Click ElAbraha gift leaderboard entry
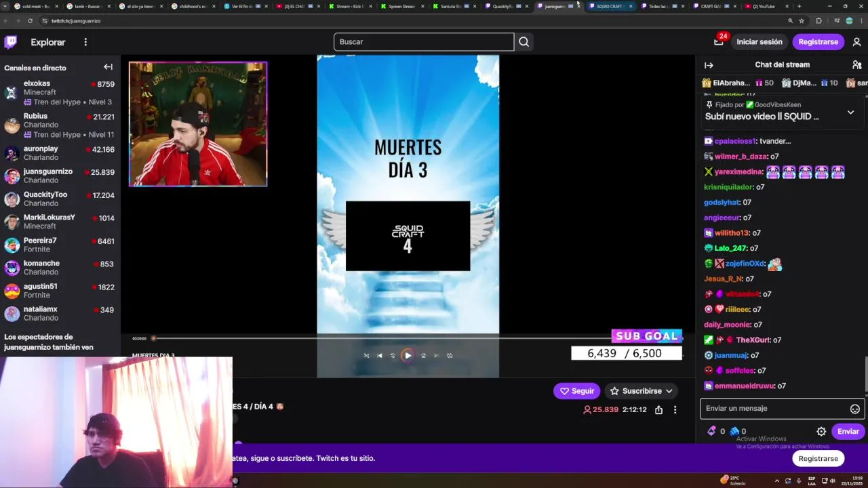 (738, 83)
